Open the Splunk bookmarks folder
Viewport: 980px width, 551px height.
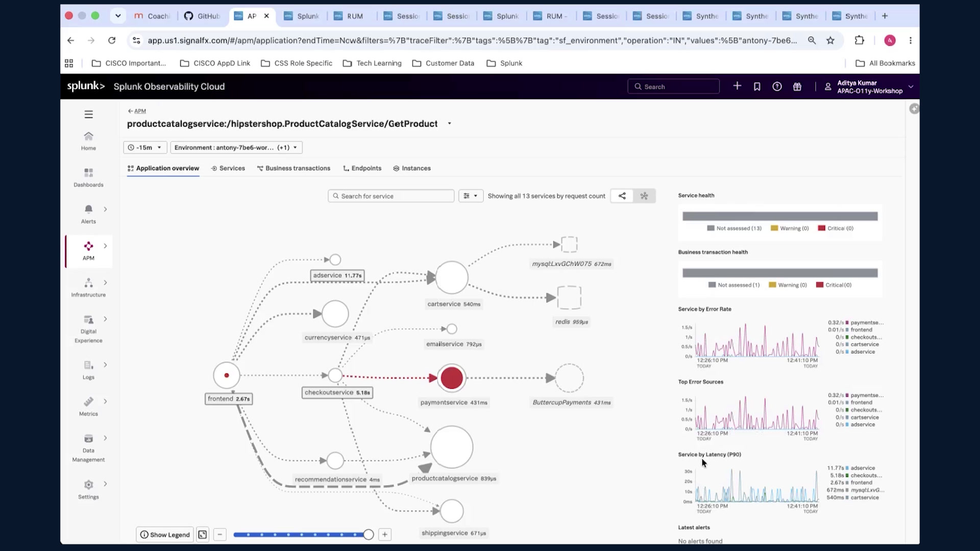pos(504,63)
